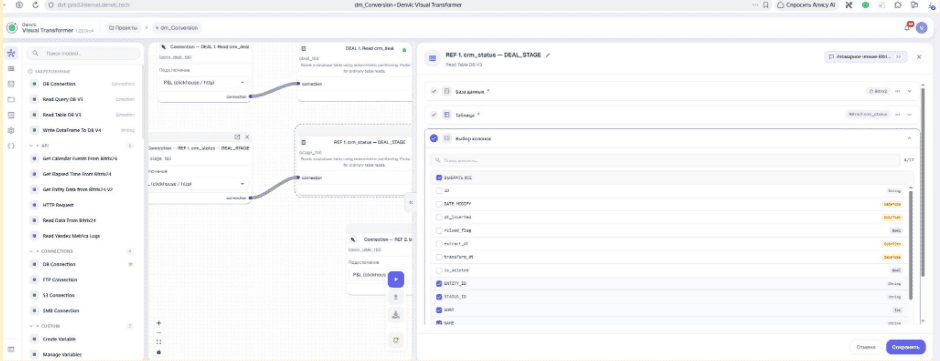Open more options dots in 'База данных' row
Screen dimensions: 940x361
pyautogui.click(x=898, y=91)
